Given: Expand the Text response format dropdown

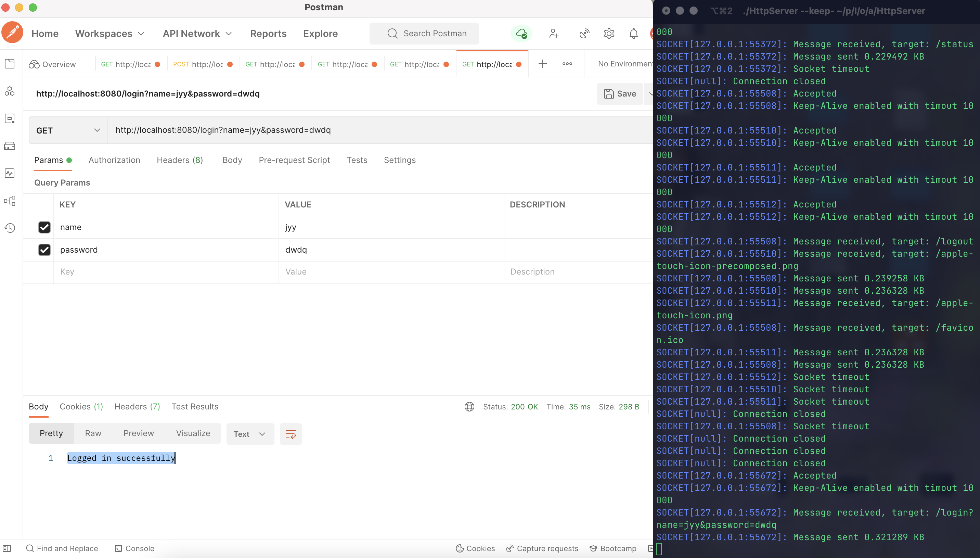Looking at the screenshot, I should click(x=250, y=434).
